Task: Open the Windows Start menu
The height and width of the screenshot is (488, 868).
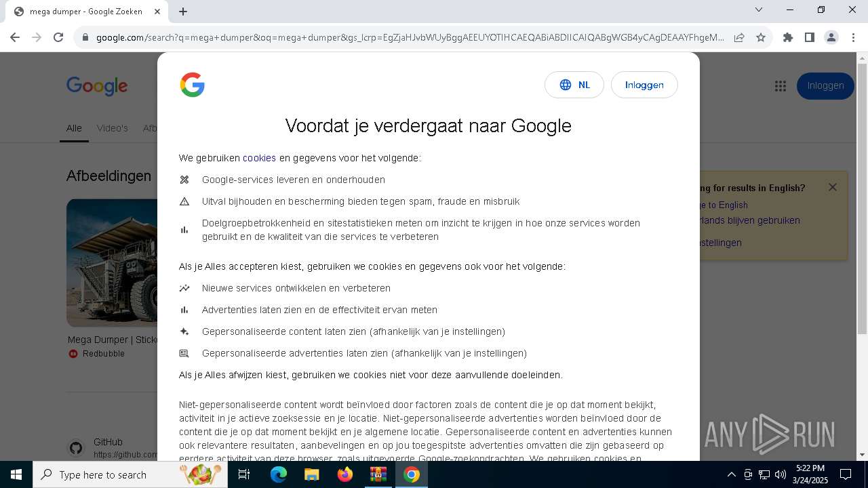Action: point(16,474)
